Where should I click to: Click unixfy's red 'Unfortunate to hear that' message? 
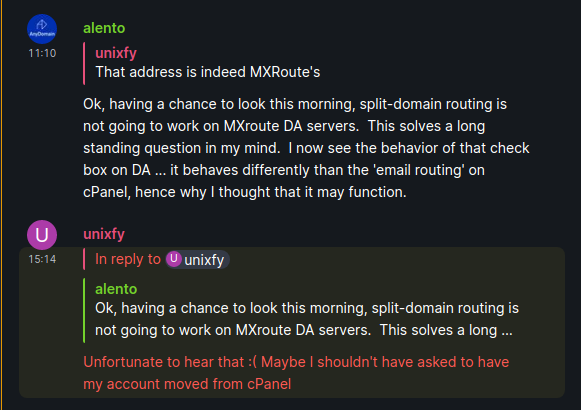296,373
